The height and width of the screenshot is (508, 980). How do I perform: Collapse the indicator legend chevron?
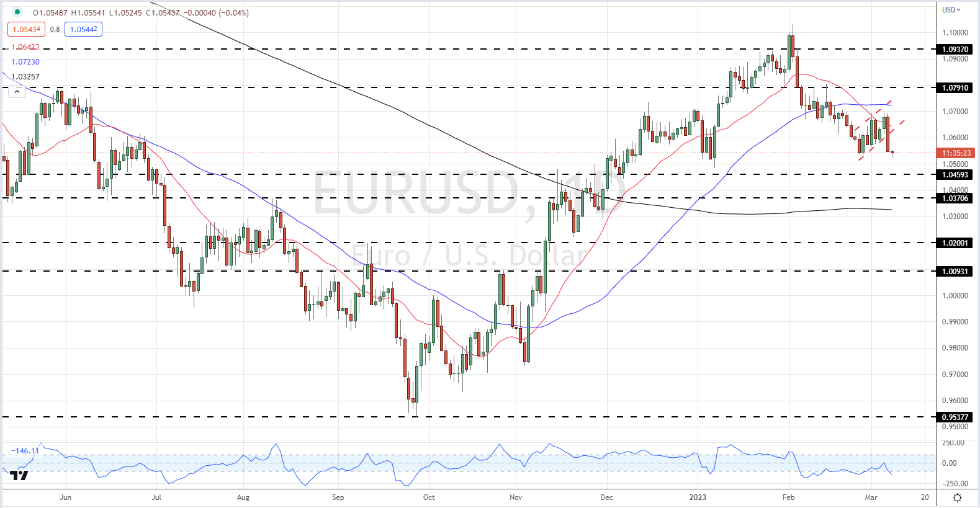(x=17, y=92)
